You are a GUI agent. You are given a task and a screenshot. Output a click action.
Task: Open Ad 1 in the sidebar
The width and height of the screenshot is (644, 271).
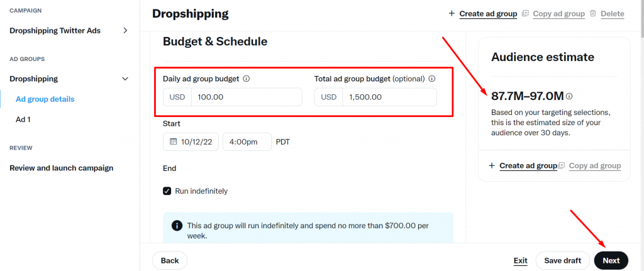tap(23, 119)
